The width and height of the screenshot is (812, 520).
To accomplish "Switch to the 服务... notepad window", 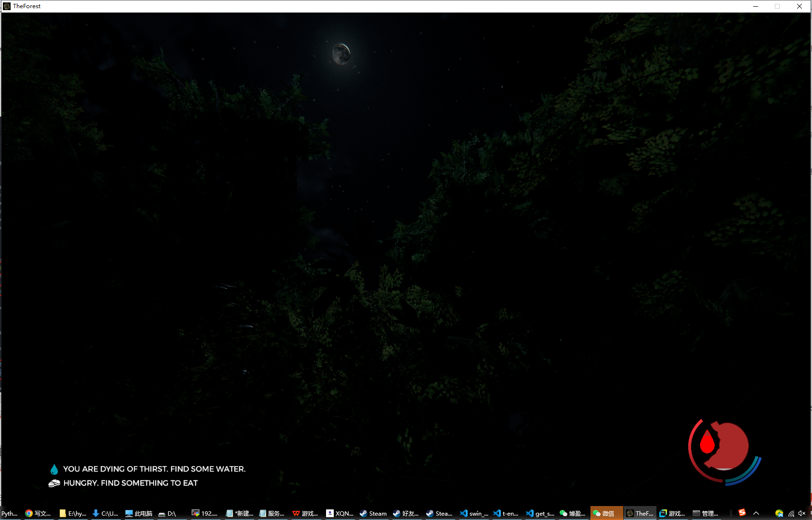I will [272, 513].
